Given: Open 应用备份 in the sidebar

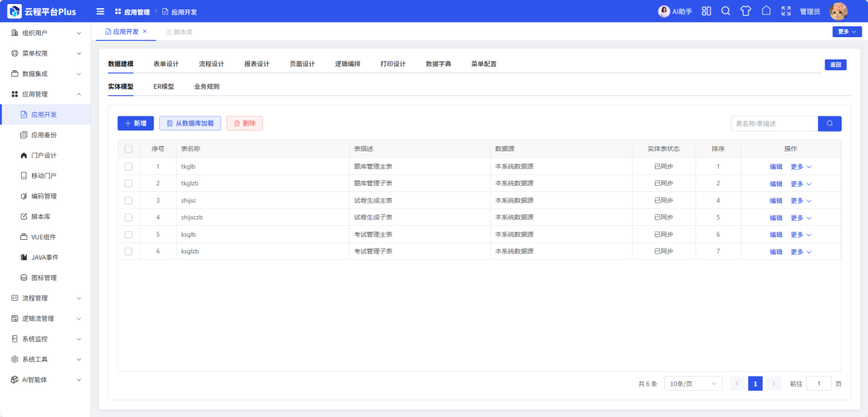Looking at the screenshot, I should click(x=45, y=135).
